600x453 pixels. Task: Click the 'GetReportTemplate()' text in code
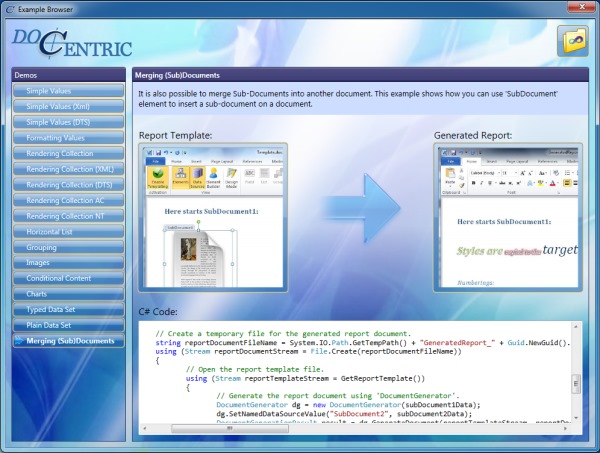coord(383,378)
